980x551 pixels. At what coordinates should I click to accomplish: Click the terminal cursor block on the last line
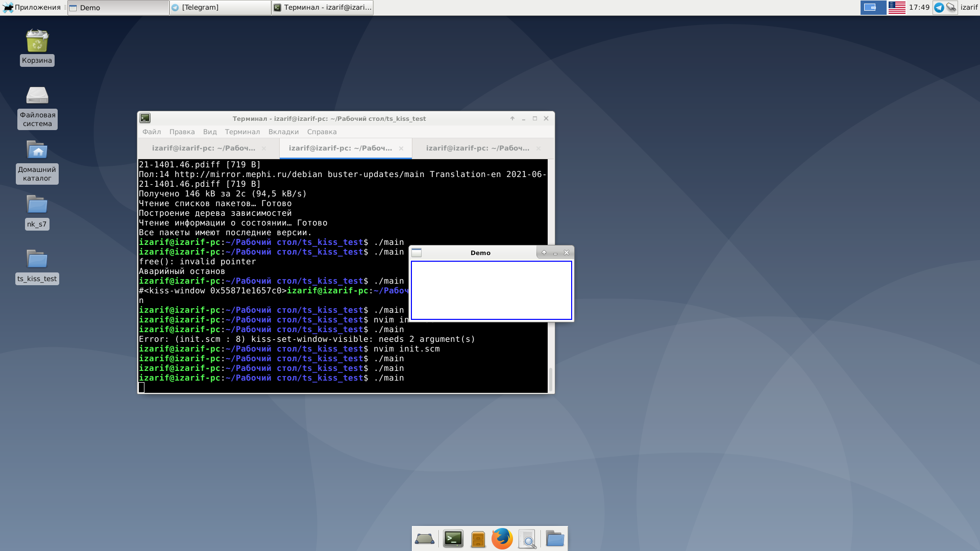pyautogui.click(x=141, y=388)
